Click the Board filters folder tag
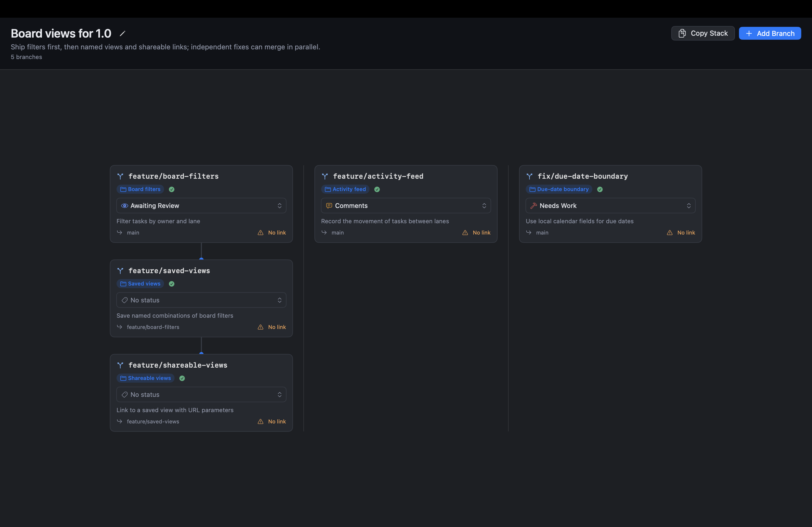The height and width of the screenshot is (527, 812). (140, 189)
